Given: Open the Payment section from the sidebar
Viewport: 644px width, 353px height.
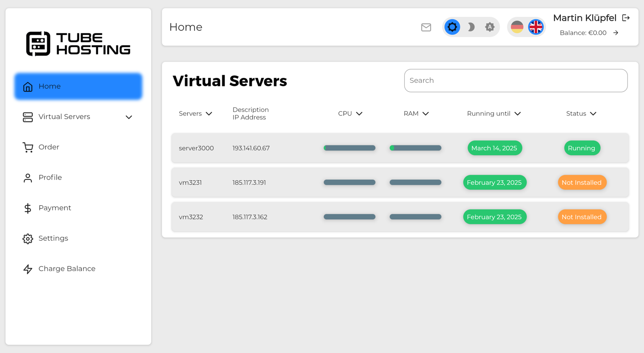Looking at the screenshot, I should click(55, 208).
